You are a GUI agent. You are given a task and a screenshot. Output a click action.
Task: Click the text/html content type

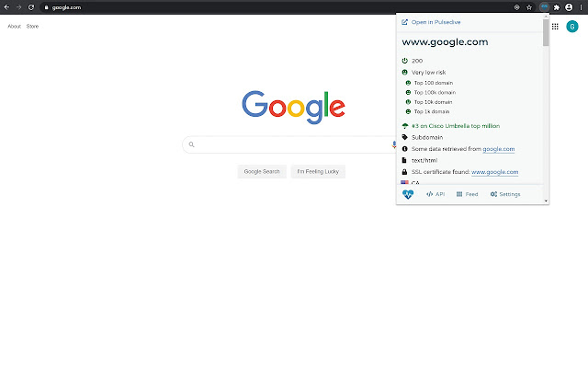pos(424,160)
